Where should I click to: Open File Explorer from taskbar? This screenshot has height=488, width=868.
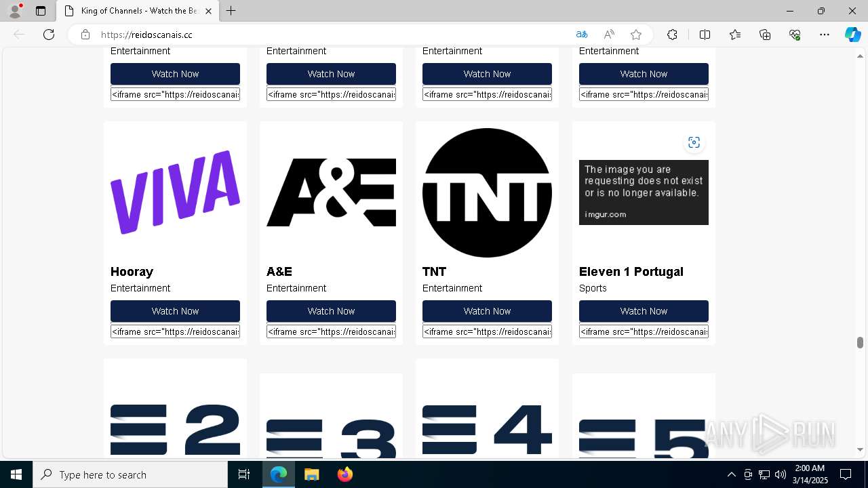point(311,474)
